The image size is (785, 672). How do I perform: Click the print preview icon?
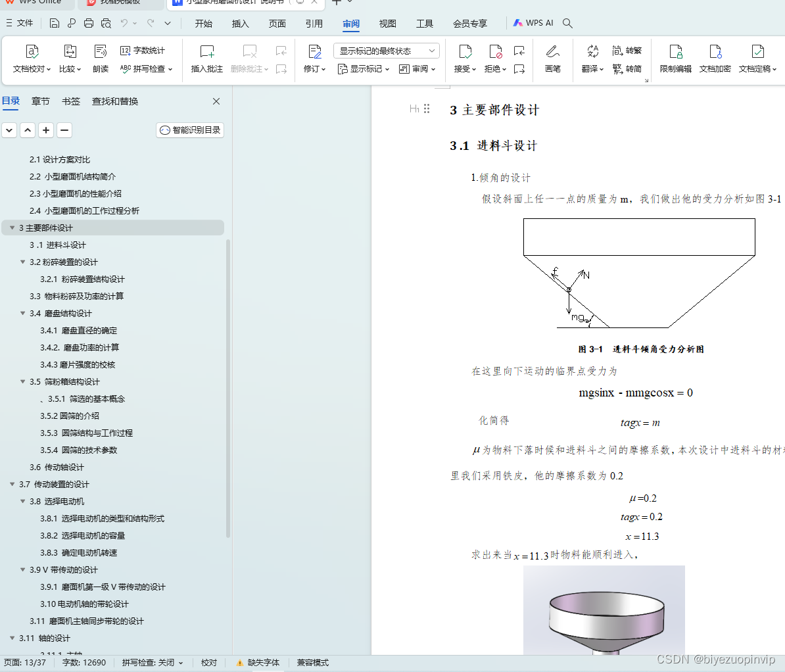106,23
